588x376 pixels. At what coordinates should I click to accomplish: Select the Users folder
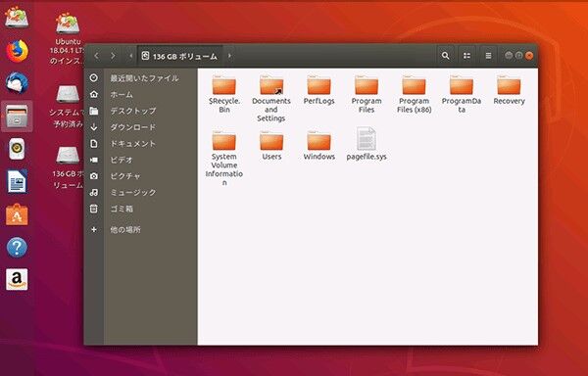click(x=271, y=146)
